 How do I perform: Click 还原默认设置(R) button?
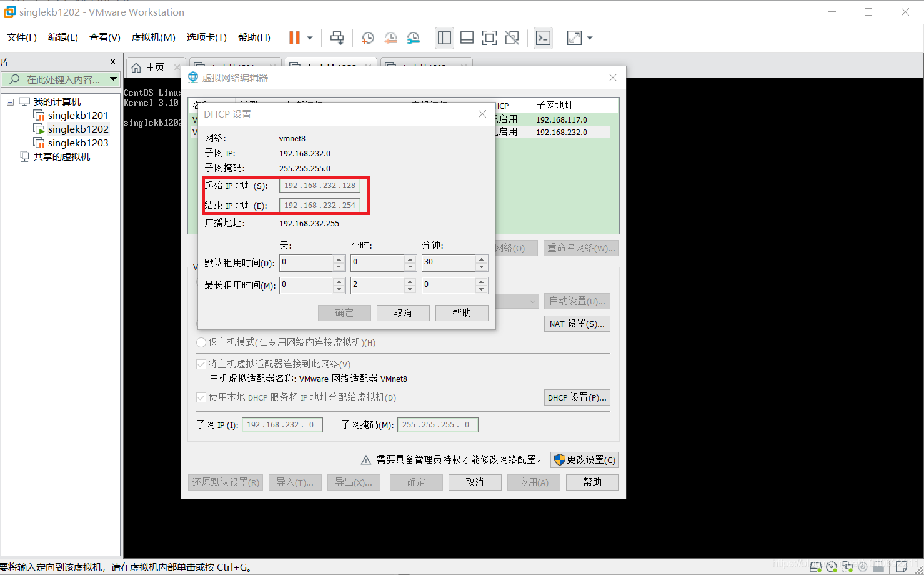coord(226,482)
